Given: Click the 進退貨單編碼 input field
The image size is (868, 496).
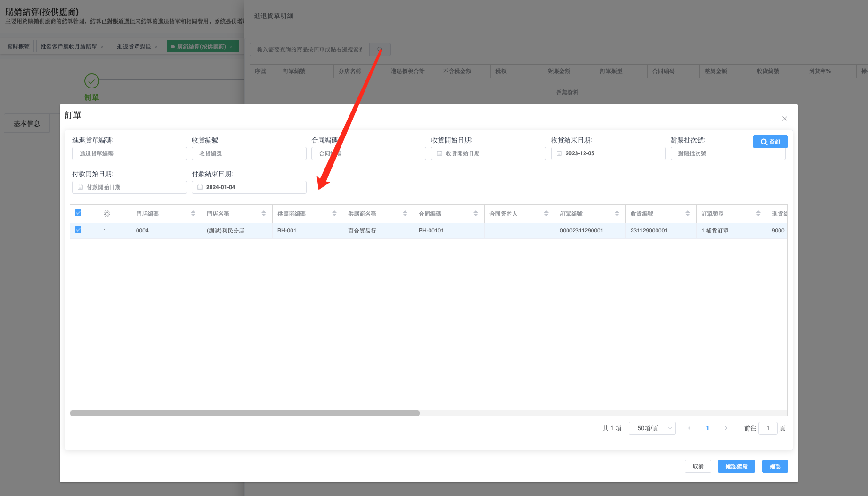Looking at the screenshot, I should click(x=130, y=153).
